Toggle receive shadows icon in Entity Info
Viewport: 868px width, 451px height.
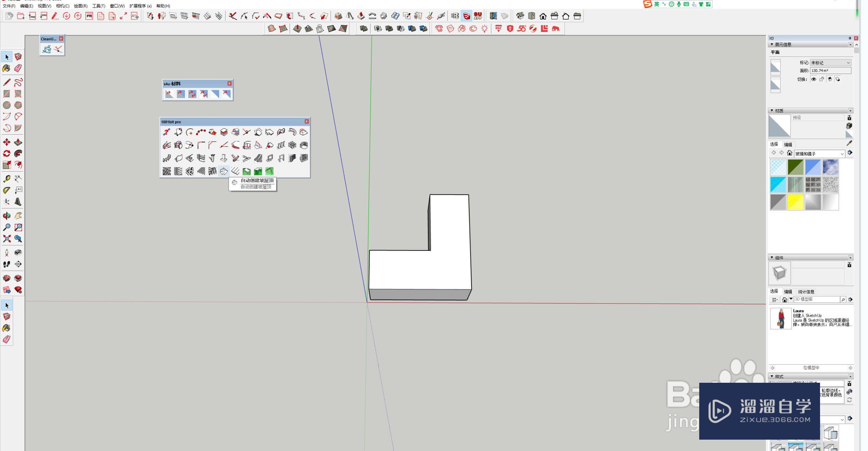point(830,79)
